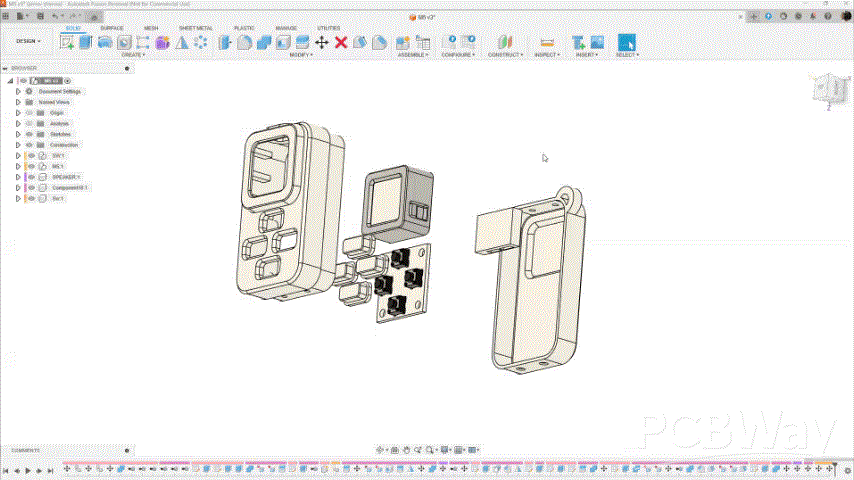The width and height of the screenshot is (854, 480).
Task: Open timeline settings gear at bottom right
Action: click(847, 469)
